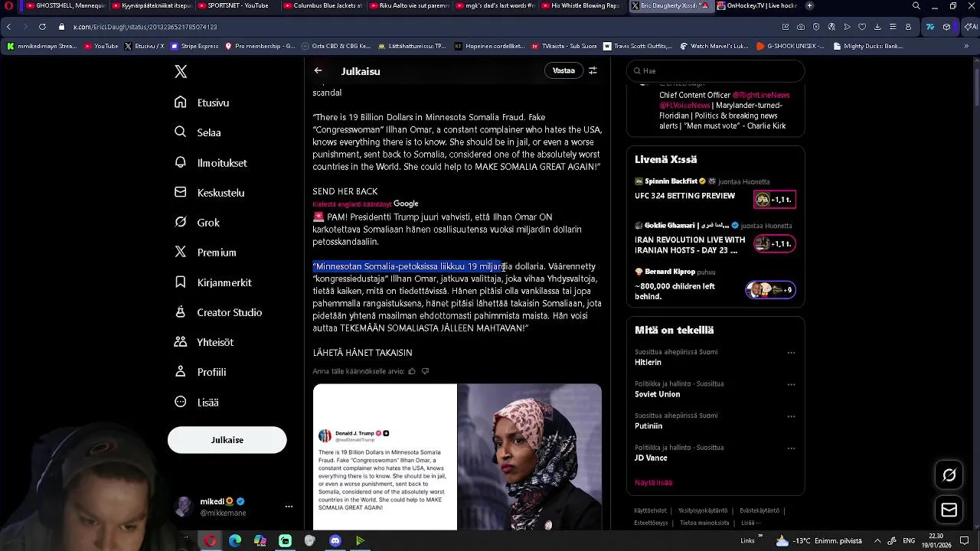Open options dots for Putiniin trend
This screenshot has height=551, width=980.
[x=791, y=416]
